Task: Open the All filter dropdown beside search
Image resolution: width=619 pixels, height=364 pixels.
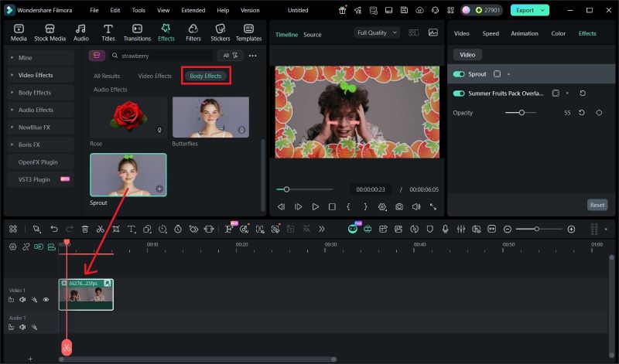Action: pos(231,56)
